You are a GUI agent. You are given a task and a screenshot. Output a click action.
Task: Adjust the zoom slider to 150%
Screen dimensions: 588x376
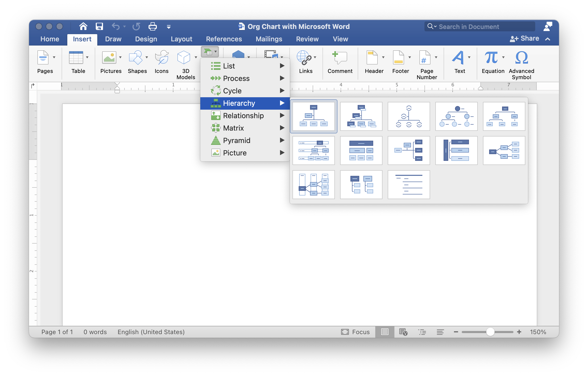coord(488,332)
